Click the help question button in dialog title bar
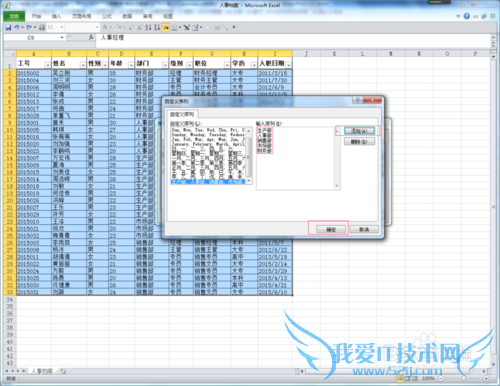This screenshot has height=386, width=500. 358,100
